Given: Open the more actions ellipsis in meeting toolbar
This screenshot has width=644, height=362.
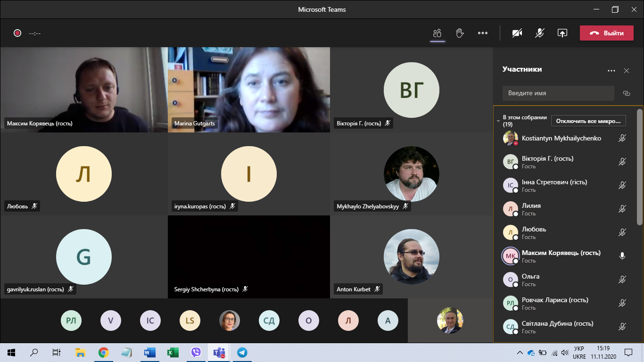Looking at the screenshot, I should point(483,33).
